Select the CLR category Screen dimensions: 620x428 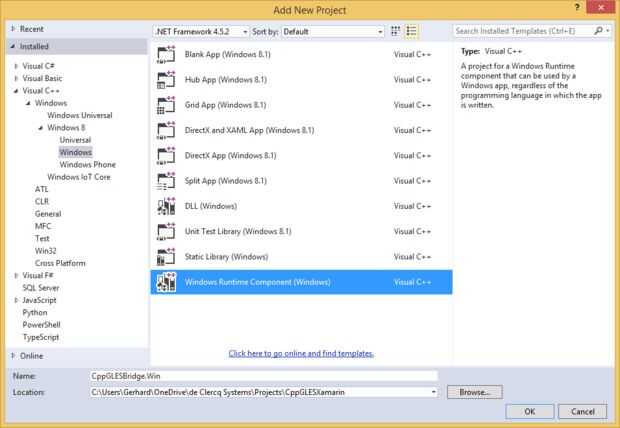[42, 201]
